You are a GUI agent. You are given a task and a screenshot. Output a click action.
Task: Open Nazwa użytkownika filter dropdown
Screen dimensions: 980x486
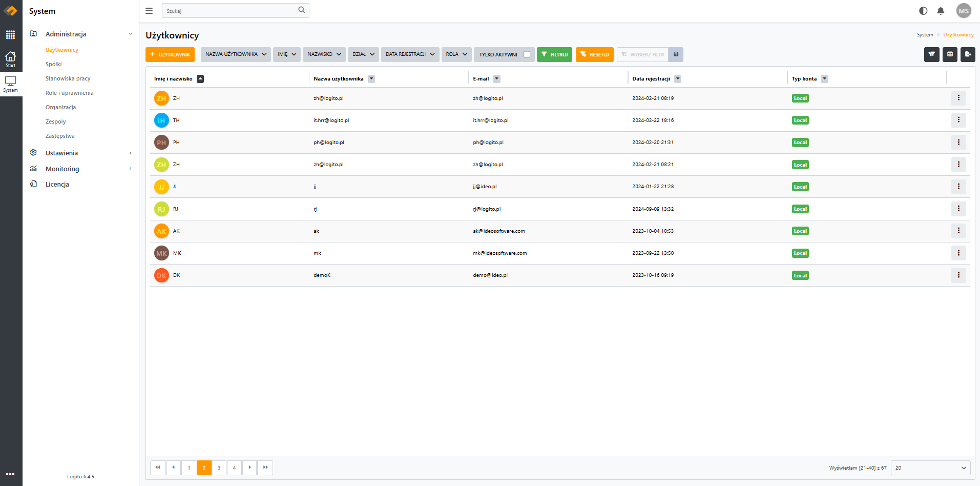(x=236, y=54)
